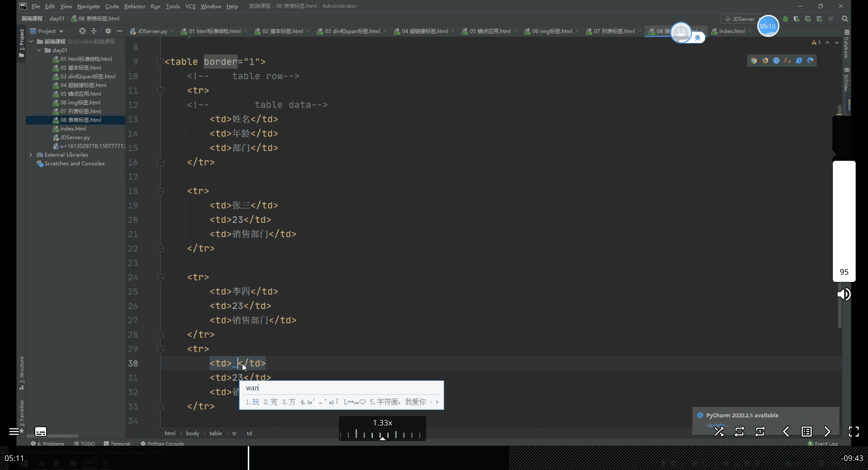Image resolution: width=868 pixels, height=470 pixels.
Task: Click the Search Everywhere magnifier icon
Action: click(845, 19)
